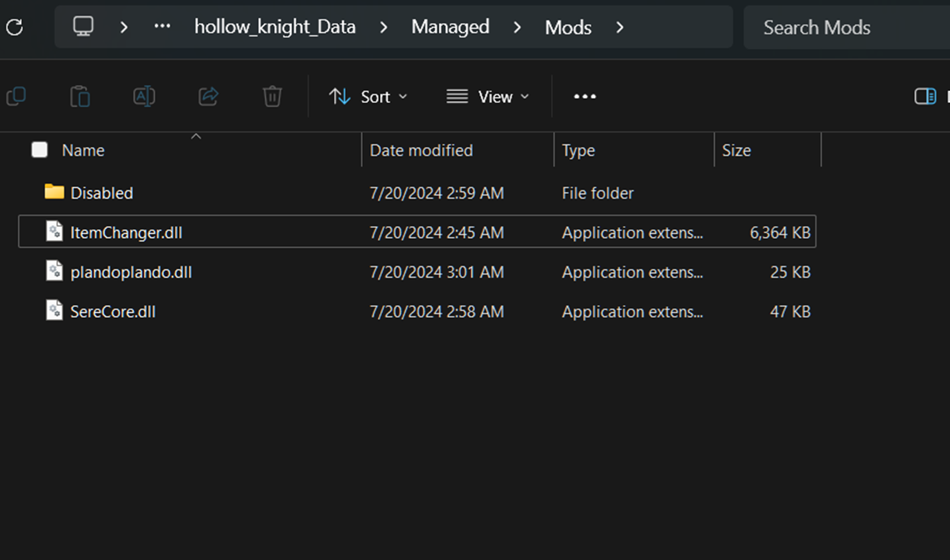Screen dimensions: 950x560
Task: Click the 6,364 KB size cell
Action: [780, 233]
